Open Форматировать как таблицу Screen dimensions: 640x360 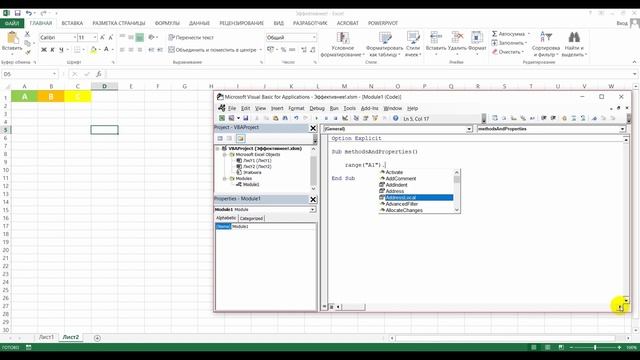pyautogui.click(x=384, y=44)
